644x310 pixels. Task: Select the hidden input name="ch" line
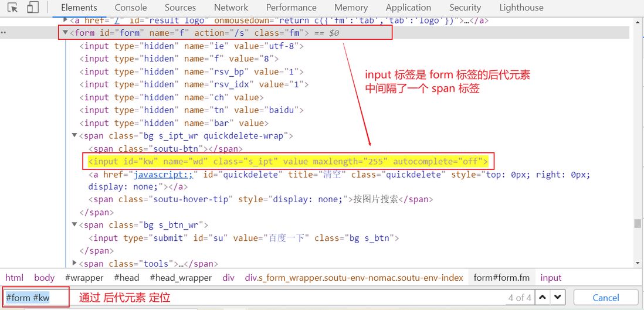click(171, 97)
